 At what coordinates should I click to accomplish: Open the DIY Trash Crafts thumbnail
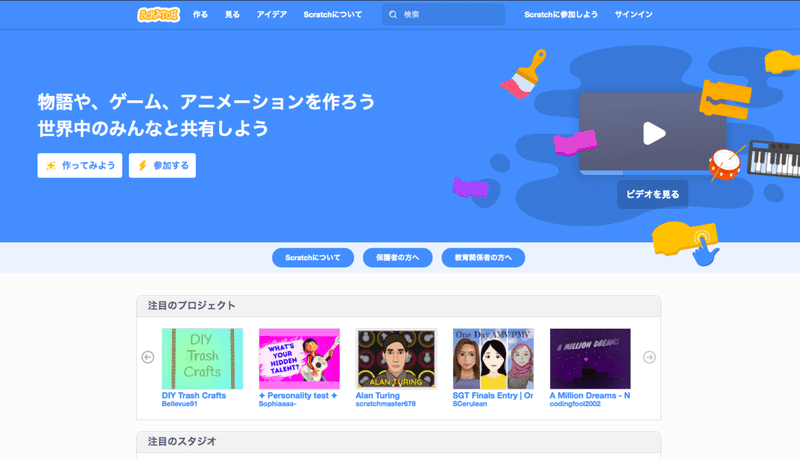coord(202,359)
